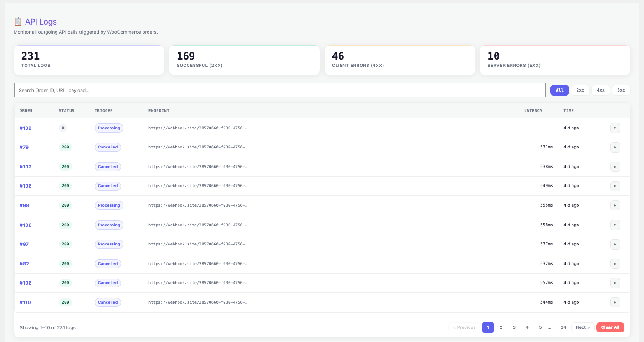This screenshot has height=342, width=644.
Task: Go to page 4 of logs
Action: pos(527,327)
